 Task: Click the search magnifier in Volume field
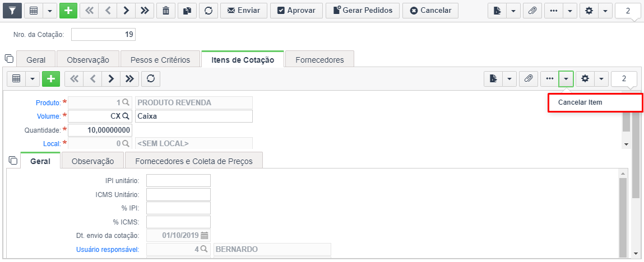pyautogui.click(x=125, y=116)
